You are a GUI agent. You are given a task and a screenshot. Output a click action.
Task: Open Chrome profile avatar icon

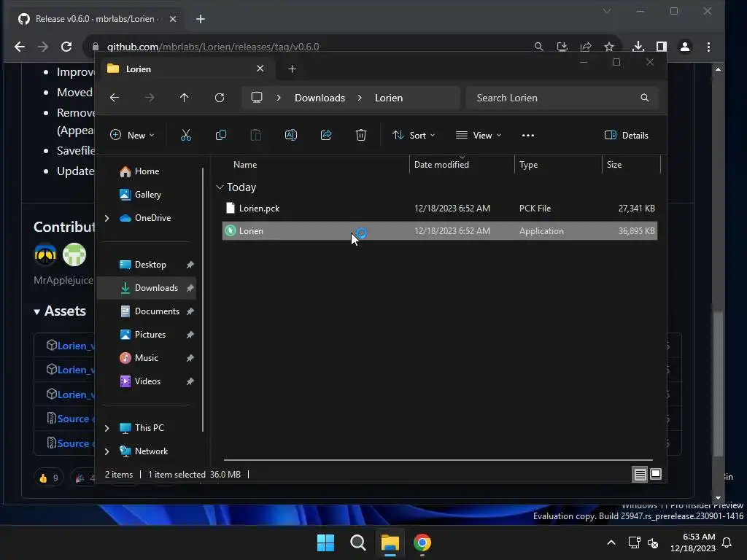(685, 47)
